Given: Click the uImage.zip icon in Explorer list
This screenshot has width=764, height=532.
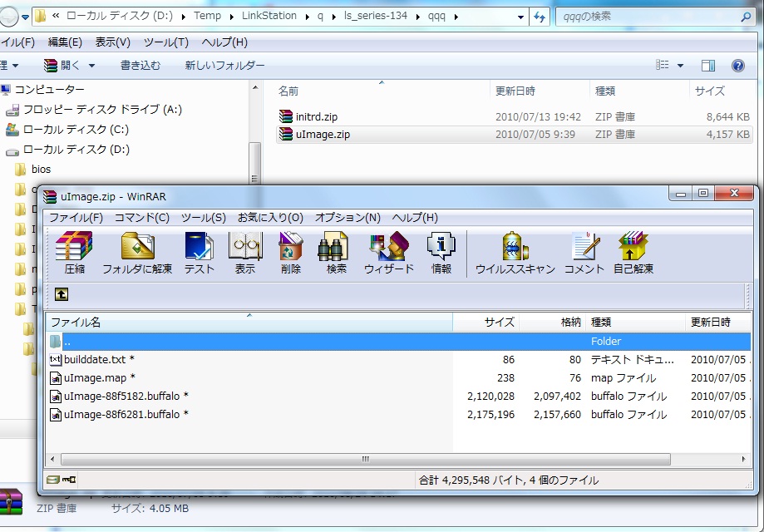Looking at the screenshot, I should (286, 135).
